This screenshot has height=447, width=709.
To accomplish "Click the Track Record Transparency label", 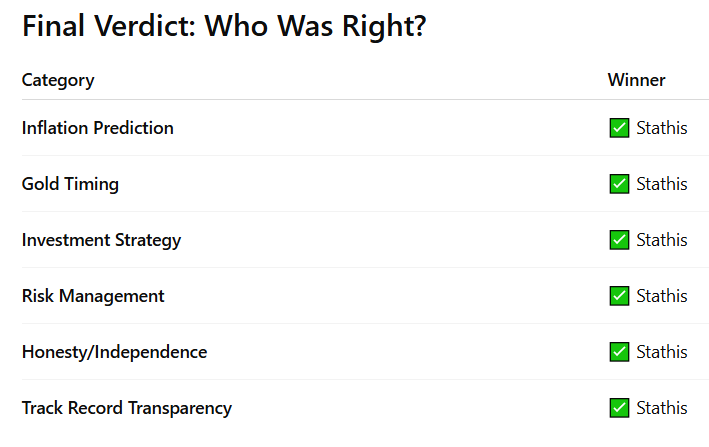I will [x=127, y=408].
